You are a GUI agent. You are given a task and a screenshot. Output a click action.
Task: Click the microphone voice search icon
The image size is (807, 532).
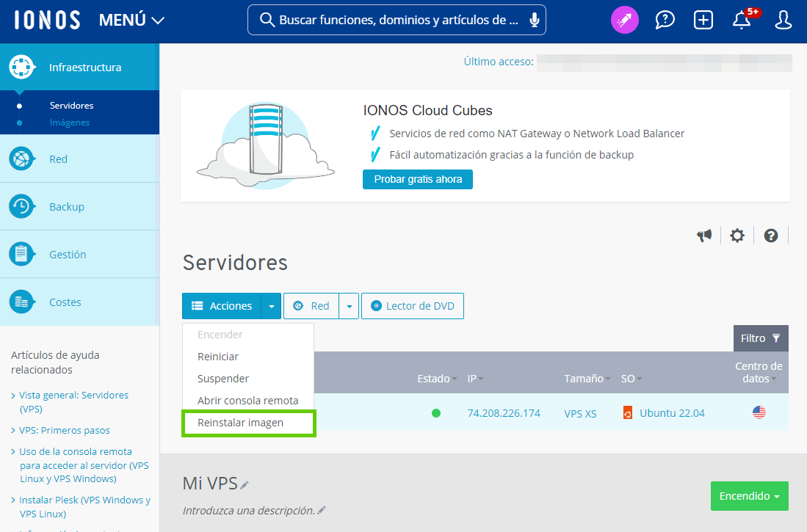(x=535, y=20)
